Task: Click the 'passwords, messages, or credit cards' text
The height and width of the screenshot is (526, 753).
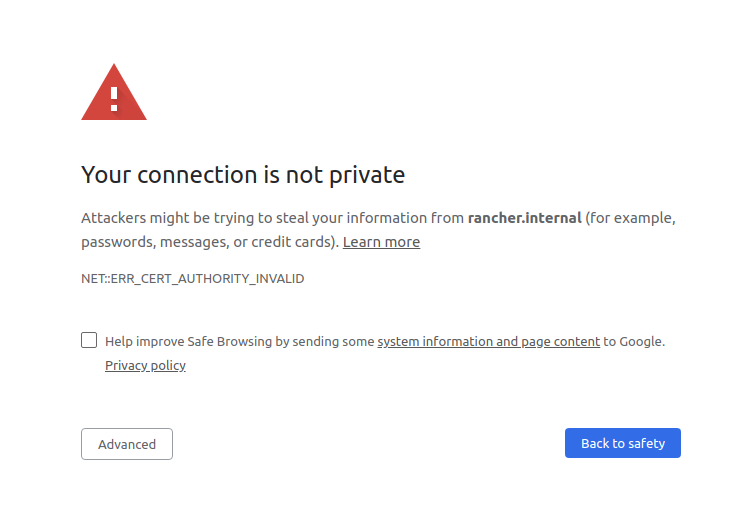Action: (x=210, y=242)
